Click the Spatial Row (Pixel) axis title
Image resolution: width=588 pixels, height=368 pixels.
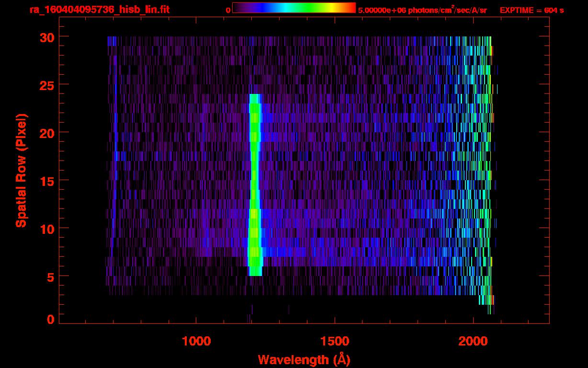click(x=22, y=170)
